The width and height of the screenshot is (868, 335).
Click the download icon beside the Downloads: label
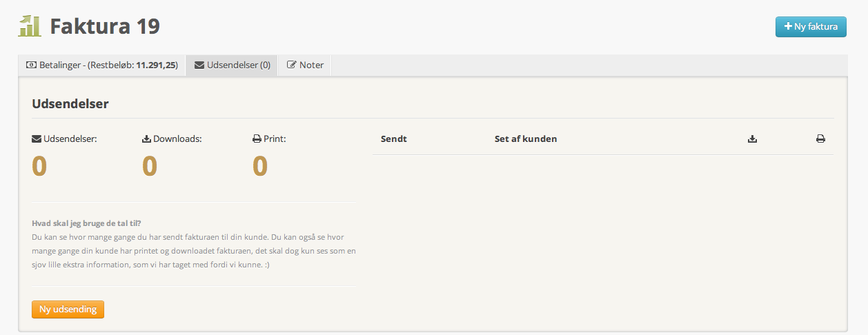[146, 139]
